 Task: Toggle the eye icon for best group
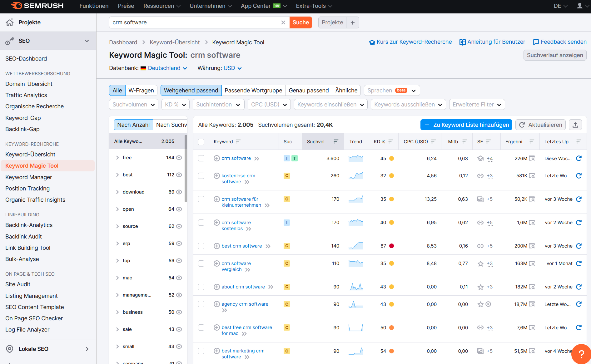179,175
